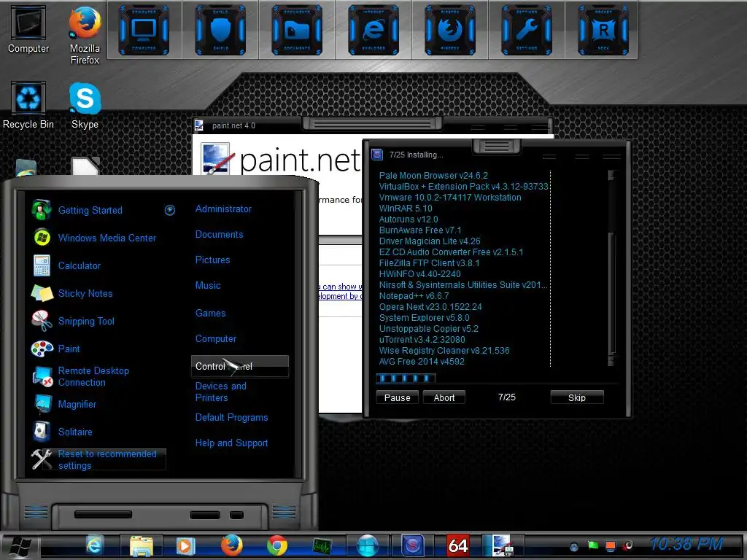This screenshot has width=747, height=560.
Task: Open the Computer desktop icon
Action: (28, 29)
